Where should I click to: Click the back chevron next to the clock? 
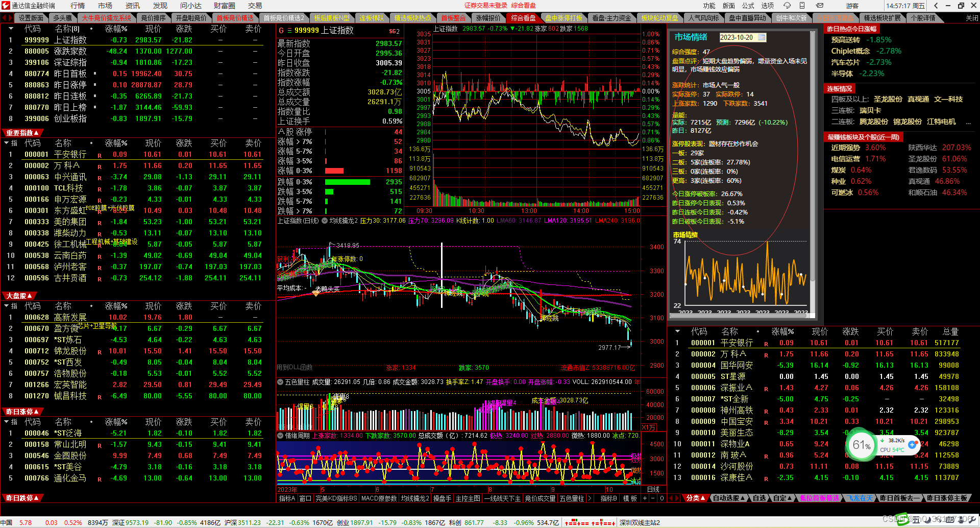click(936, 6)
